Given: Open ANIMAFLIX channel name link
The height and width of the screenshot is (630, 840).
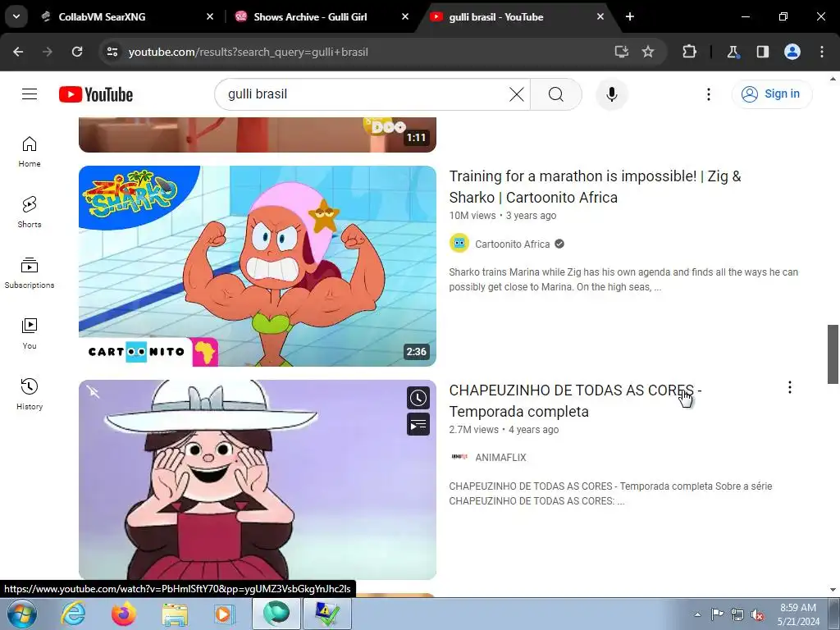Looking at the screenshot, I should click(500, 458).
